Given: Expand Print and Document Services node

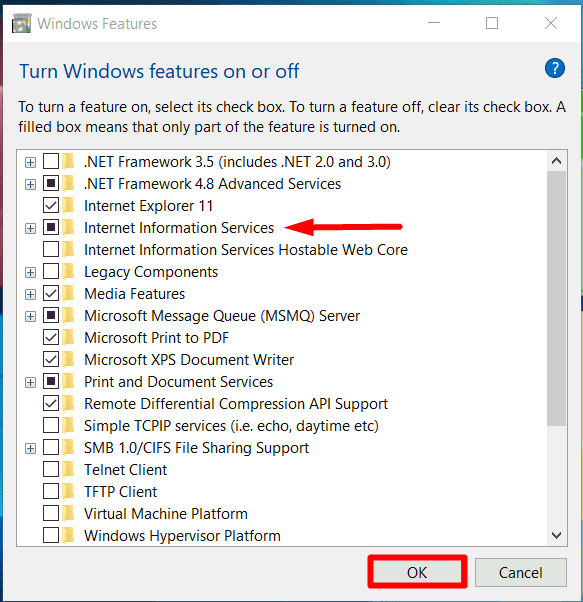Looking at the screenshot, I should 30,383.
